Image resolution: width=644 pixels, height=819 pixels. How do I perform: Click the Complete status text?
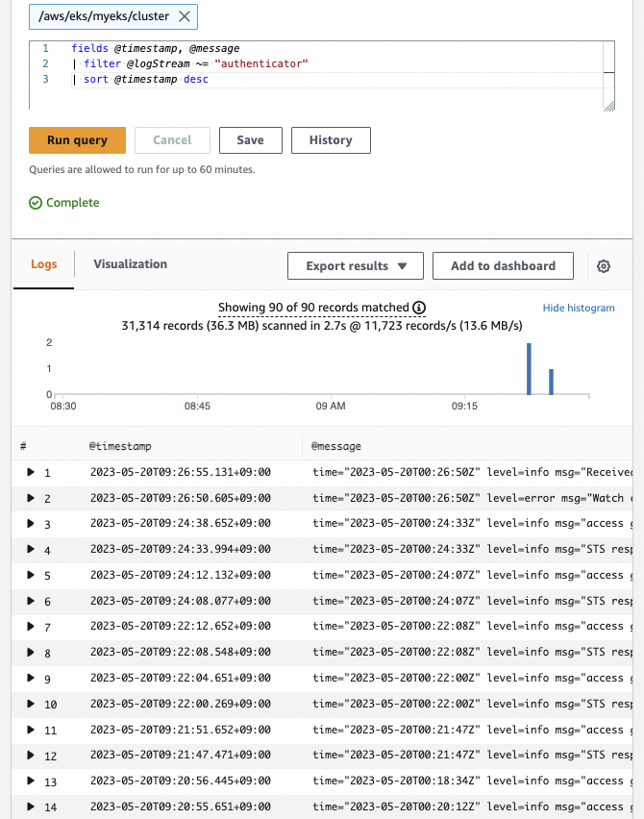coord(73,203)
